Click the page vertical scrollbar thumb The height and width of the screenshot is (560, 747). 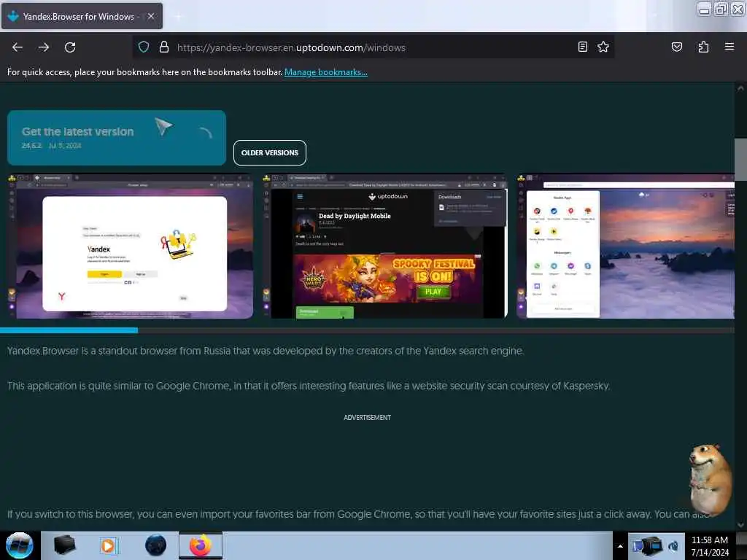740,160
